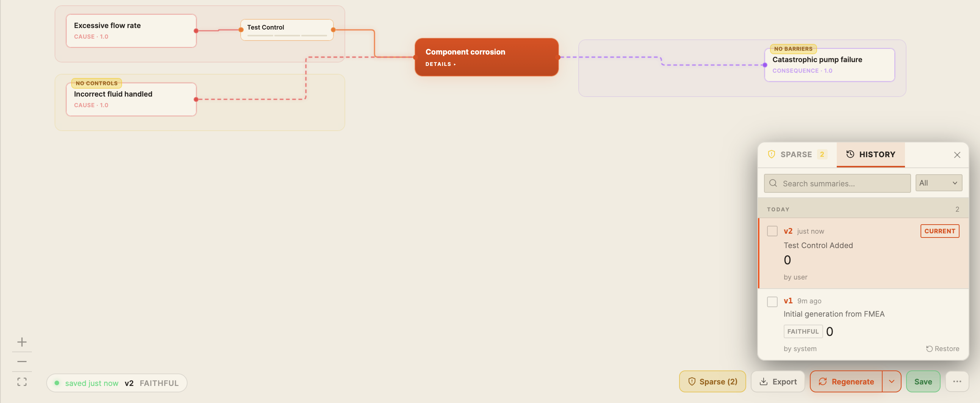Check the v2 version checkbox
The height and width of the screenshot is (403, 980).
pyautogui.click(x=772, y=231)
